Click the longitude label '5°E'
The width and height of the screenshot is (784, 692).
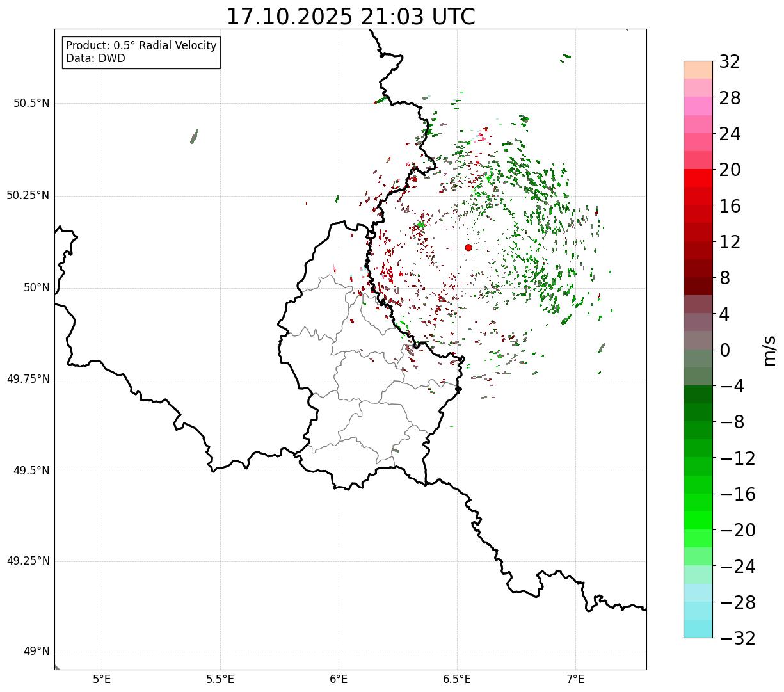pos(102,679)
